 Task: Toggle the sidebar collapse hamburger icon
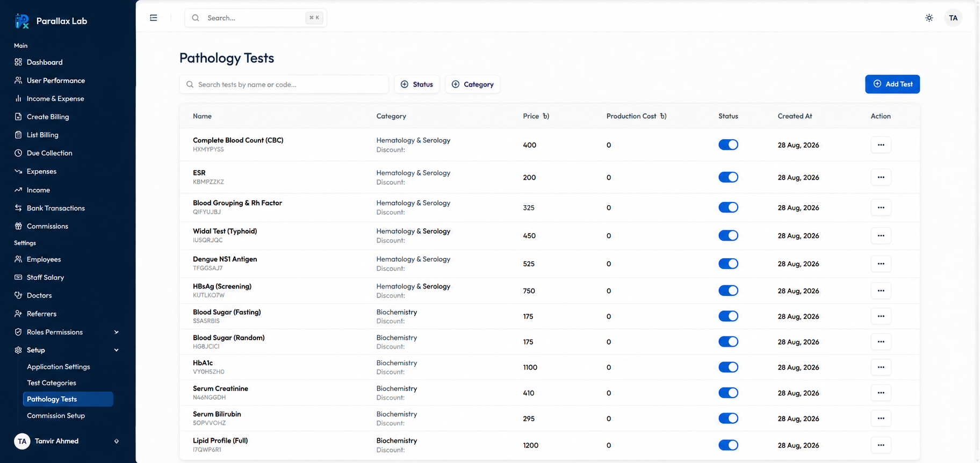pyautogui.click(x=154, y=18)
